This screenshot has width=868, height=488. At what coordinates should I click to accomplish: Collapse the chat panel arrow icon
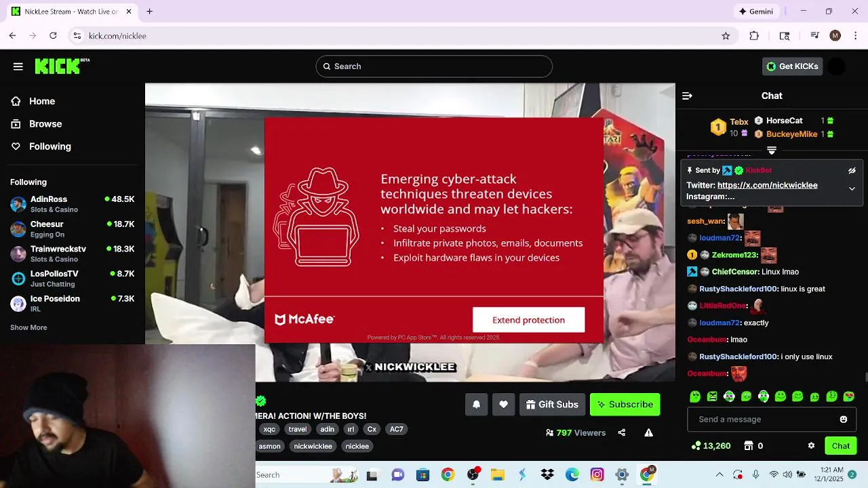pyautogui.click(x=687, y=96)
